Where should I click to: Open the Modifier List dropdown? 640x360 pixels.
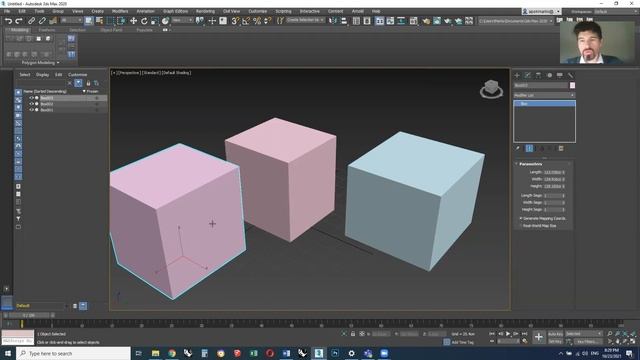pos(544,95)
